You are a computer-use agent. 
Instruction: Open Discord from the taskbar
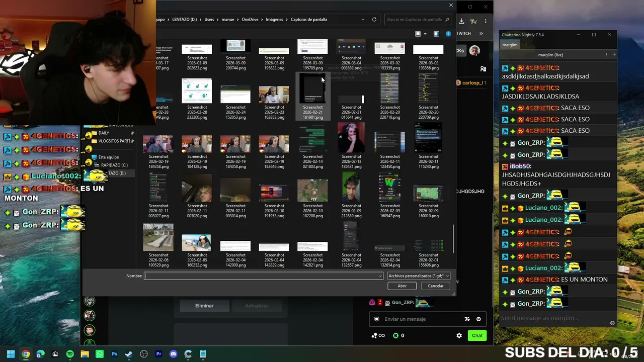tap(173, 354)
